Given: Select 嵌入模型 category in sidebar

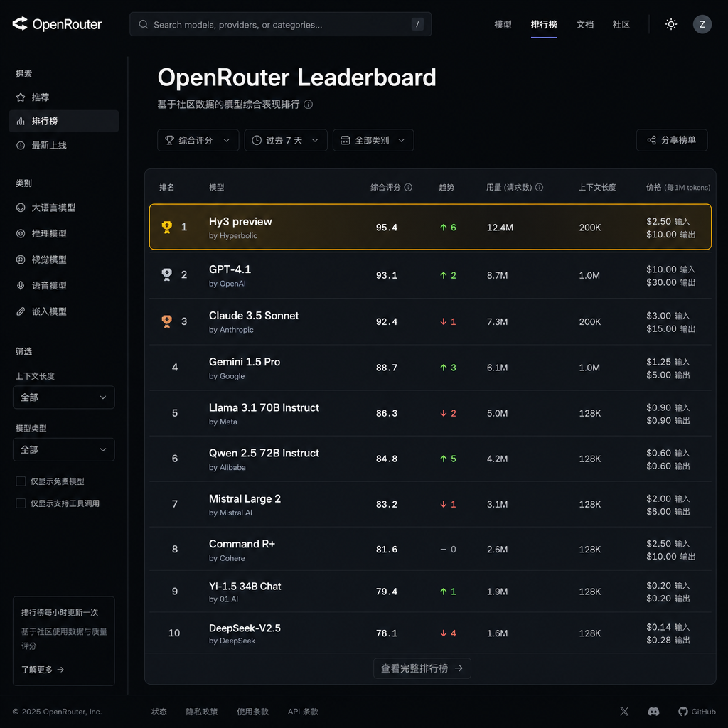Looking at the screenshot, I should click(x=63, y=311).
